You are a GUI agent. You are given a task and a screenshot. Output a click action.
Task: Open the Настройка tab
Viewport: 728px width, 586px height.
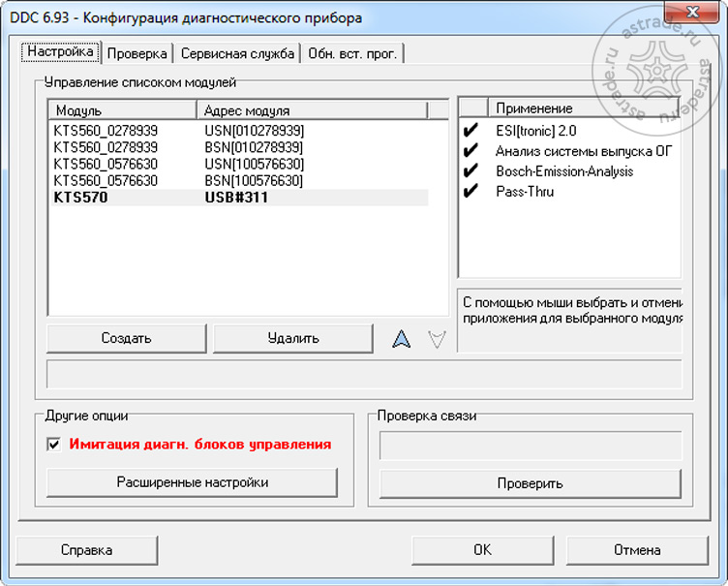60,51
